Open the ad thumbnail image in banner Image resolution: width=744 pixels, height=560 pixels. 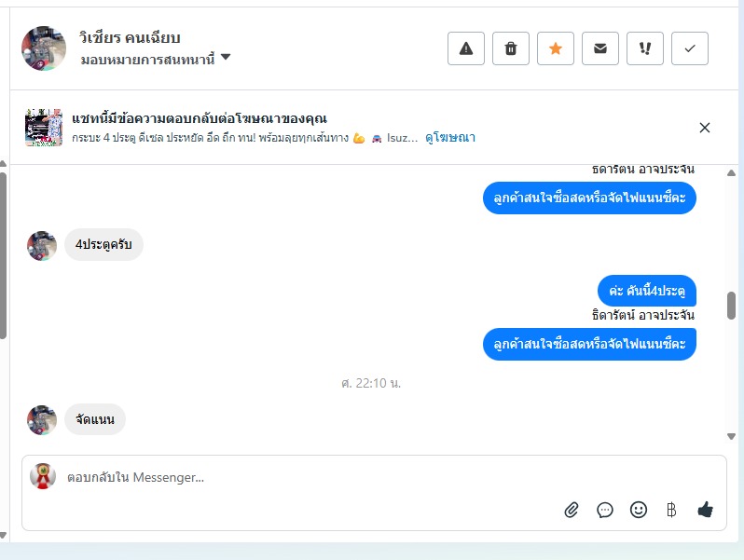coord(44,128)
